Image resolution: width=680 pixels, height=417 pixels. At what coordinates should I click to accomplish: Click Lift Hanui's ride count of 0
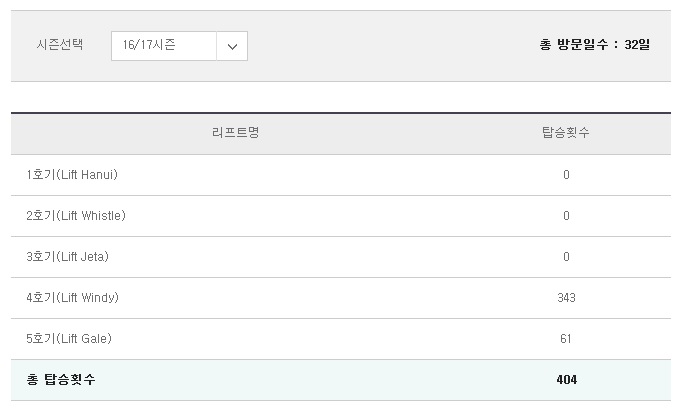click(x=566, y=175)
